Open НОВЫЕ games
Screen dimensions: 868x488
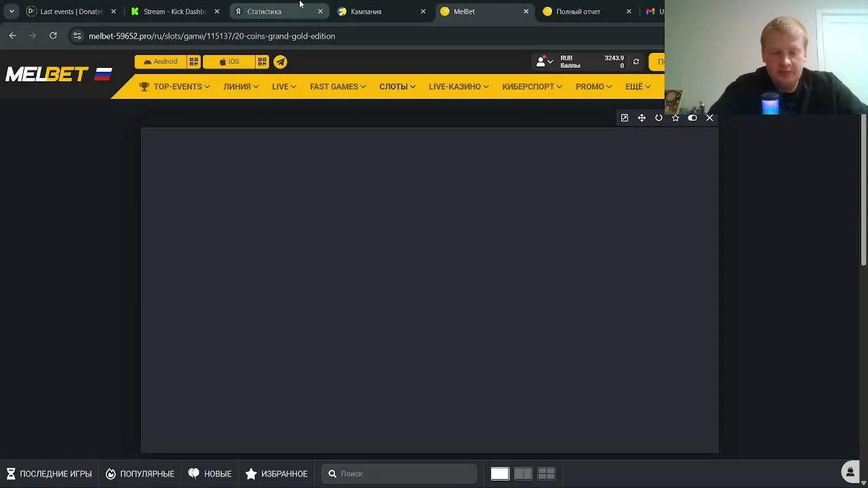point(210,474)
